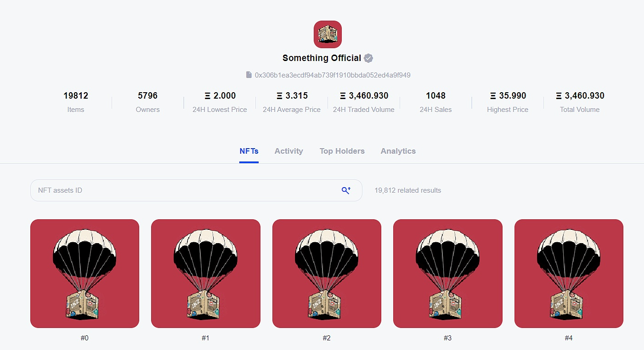Viewport: 644px width, 350px height.
Task: Select the parachute NFT thumbnail #2
Action: point(327,273)
